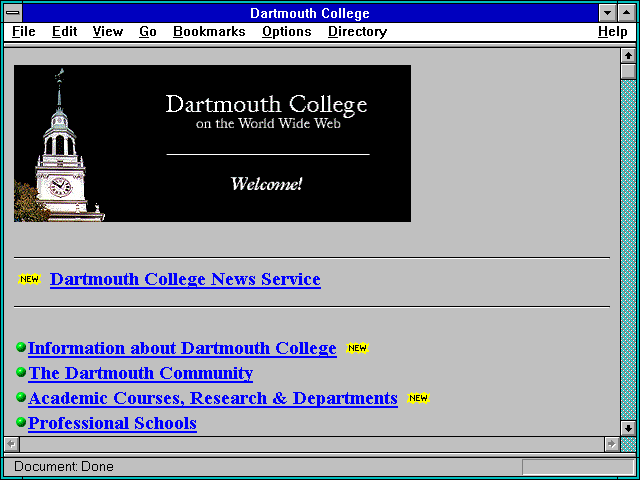The image size is (640, 480).
Task: Open the Options menu
Action: pyautogui.click(x=287, y=32)
